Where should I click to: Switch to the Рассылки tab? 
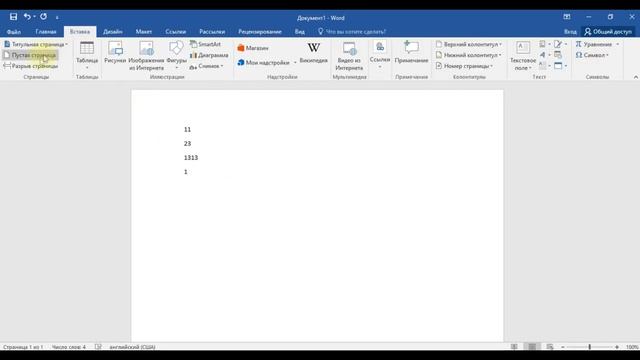click(212, 31)
